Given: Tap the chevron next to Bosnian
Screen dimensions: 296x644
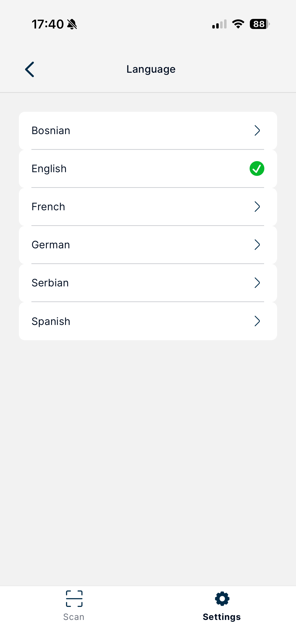Looking at the screenshot, I should pyautogui.click(x=257, y=130).
